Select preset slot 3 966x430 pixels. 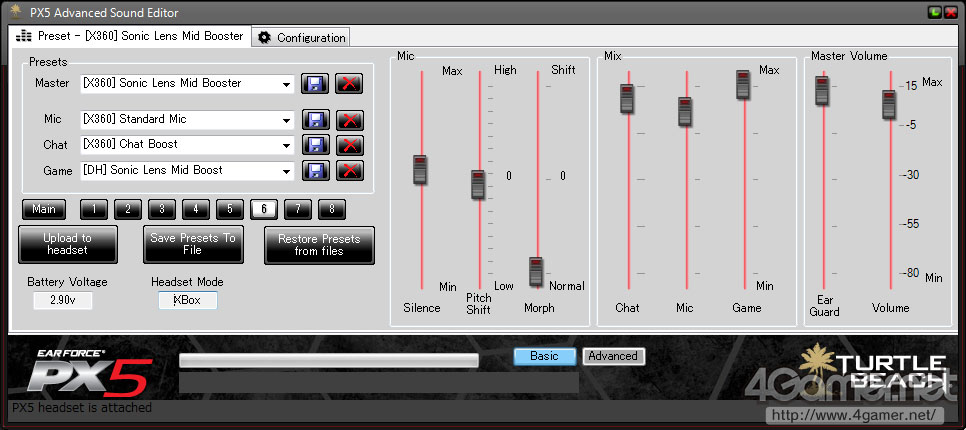point(162,209)
